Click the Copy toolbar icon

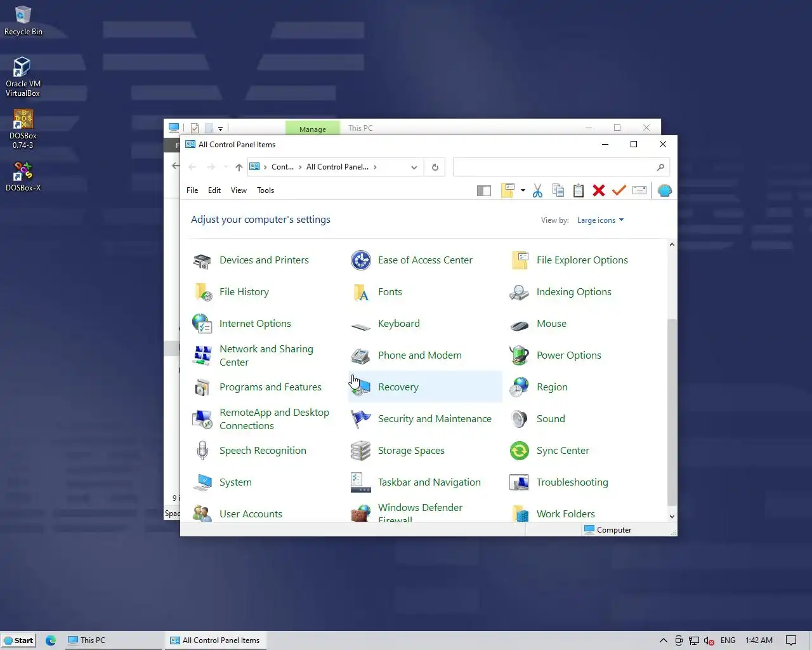click(x=558, y=190)
